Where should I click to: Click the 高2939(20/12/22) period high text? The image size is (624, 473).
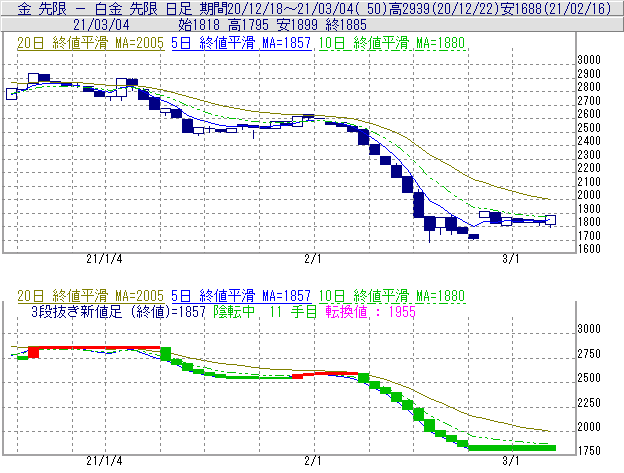pos(444,8)
